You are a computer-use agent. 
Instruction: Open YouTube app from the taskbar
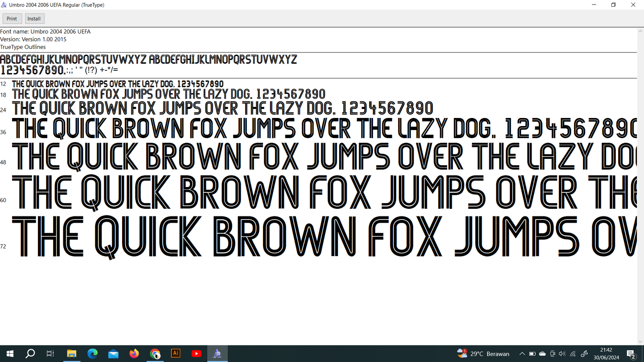tap(197, 354)
